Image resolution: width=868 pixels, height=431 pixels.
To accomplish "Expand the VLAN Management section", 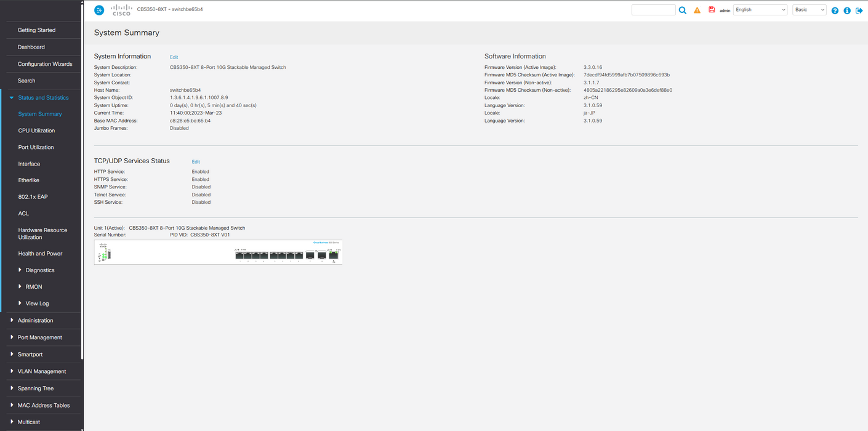I will (41, 371).
